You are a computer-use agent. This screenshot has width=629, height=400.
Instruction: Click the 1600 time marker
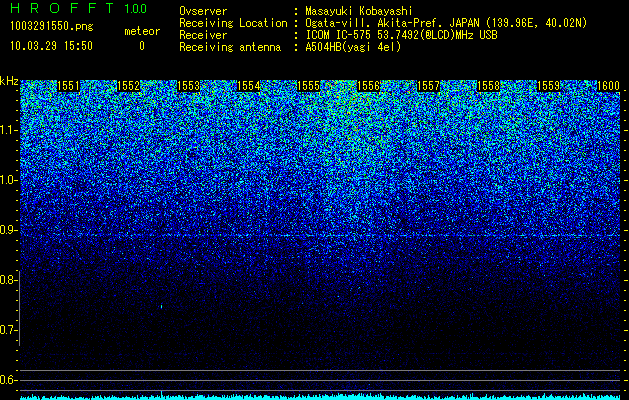(x=609, y=86)
